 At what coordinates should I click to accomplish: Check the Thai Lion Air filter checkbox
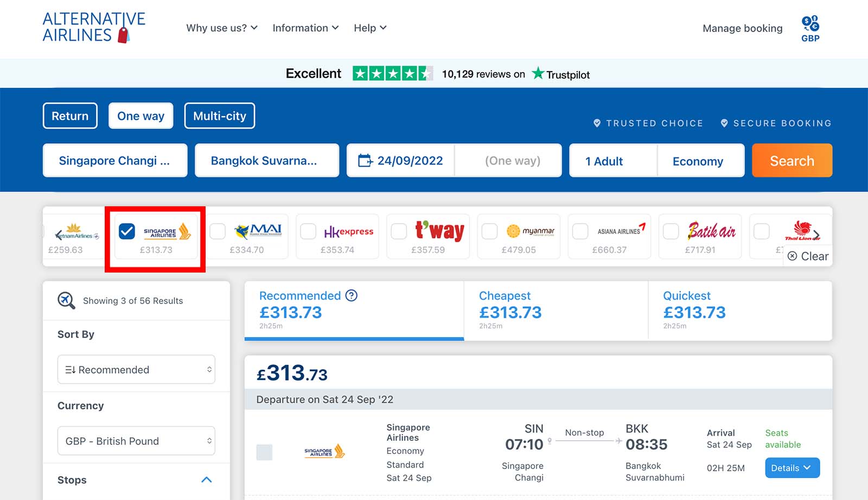(762, 231)
